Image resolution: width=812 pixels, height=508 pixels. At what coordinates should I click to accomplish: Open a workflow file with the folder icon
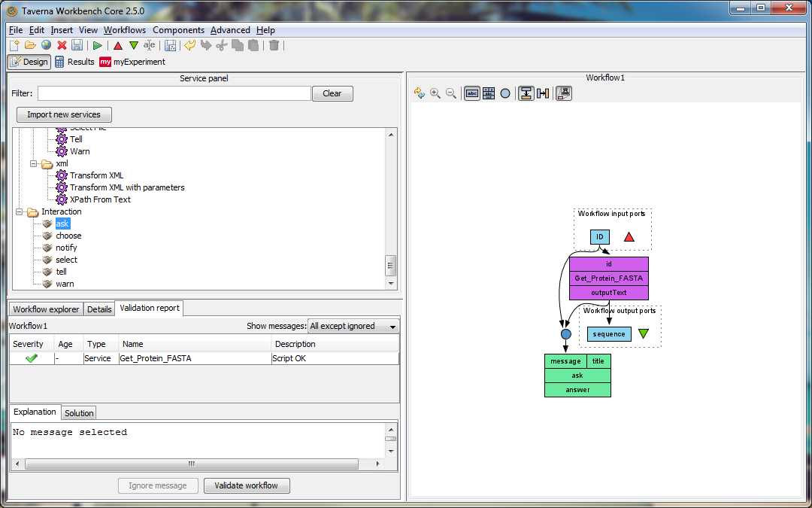point(30,46)
